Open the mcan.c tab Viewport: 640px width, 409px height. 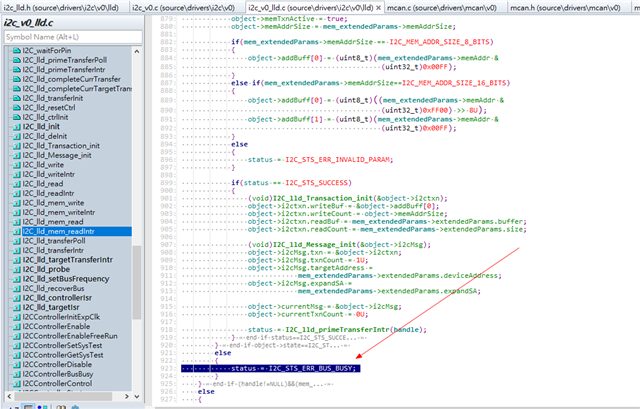click(x=442, y=8)
